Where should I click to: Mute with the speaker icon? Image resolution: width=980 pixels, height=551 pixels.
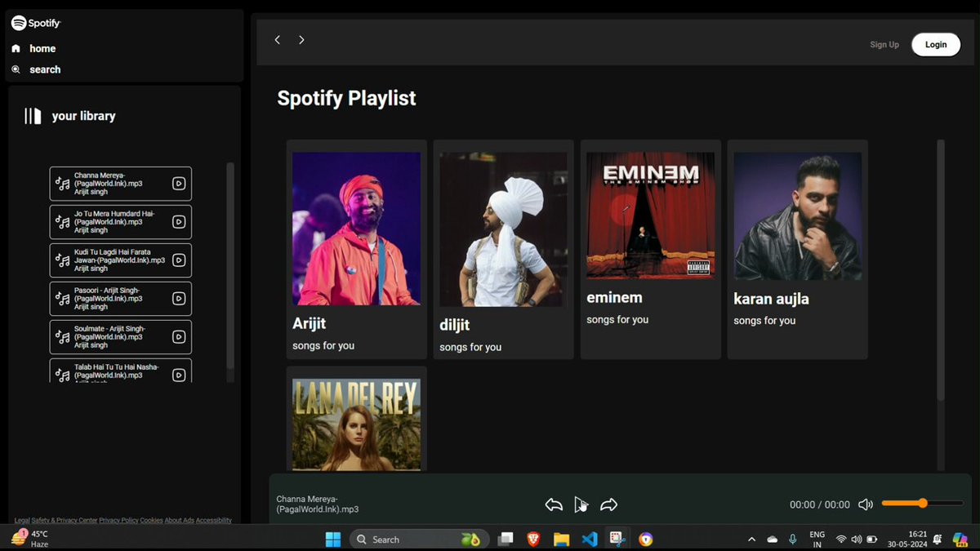pos(866,504)
